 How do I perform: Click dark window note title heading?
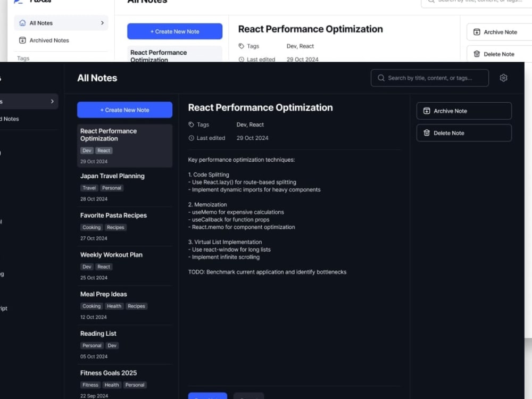point(260,107)
